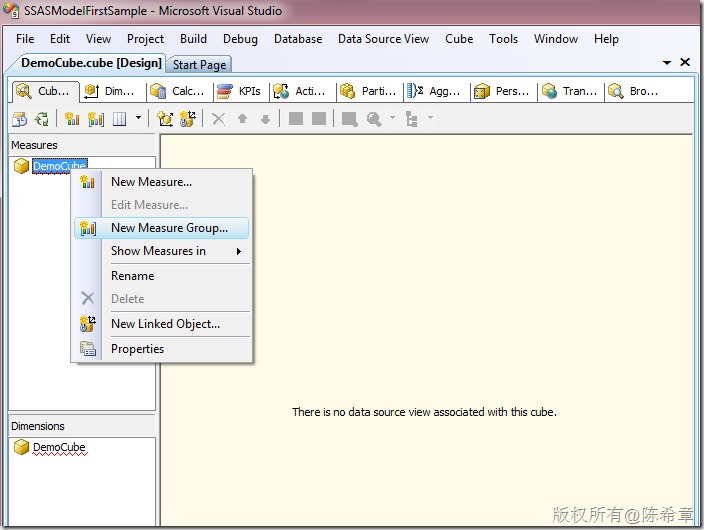The width and height of the screenshot is (704, 530).
Task: Select DemoCube node in Dimensions pane
Action: click(59, 447)
